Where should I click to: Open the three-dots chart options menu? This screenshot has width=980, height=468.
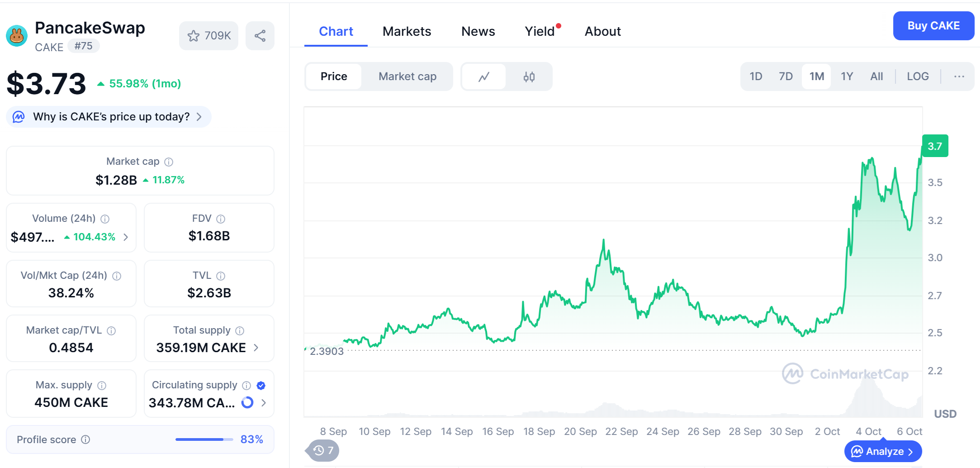959,76
